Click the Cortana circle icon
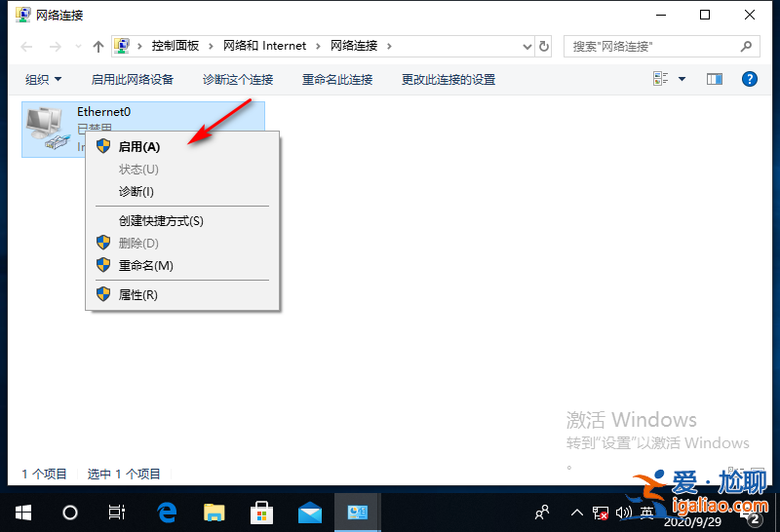780x532 pixels. [69, 513]
